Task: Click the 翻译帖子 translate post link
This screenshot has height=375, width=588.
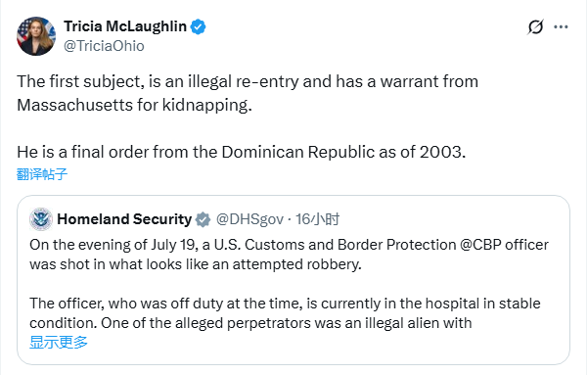Action: pyautogui.click(x=42, y=174)
